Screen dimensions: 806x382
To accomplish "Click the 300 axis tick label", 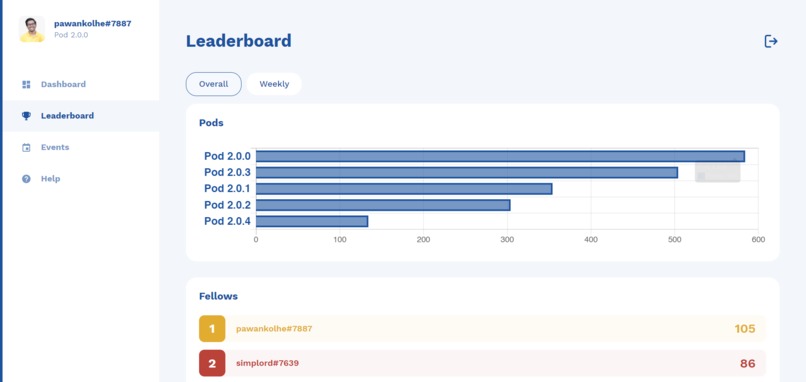I will pyautogui.click(x=507, y=240).
